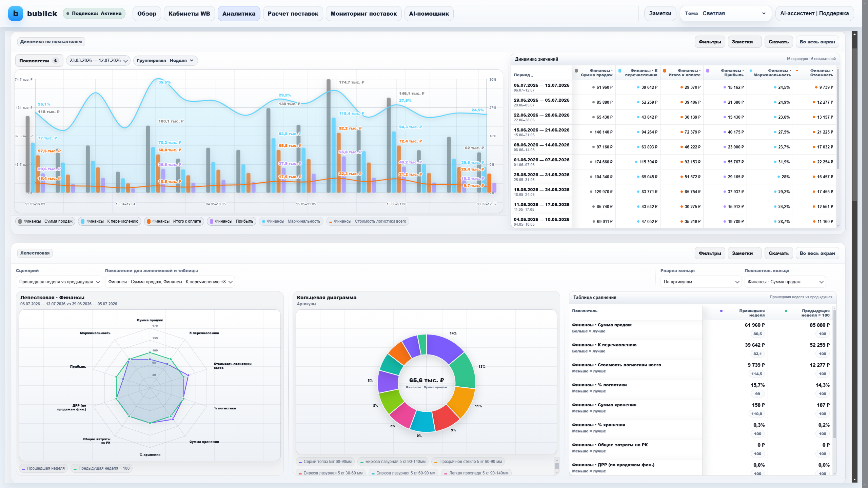Hide the Маржинальность legend series
Screen dimensions: 868x488
coord(291,221)
